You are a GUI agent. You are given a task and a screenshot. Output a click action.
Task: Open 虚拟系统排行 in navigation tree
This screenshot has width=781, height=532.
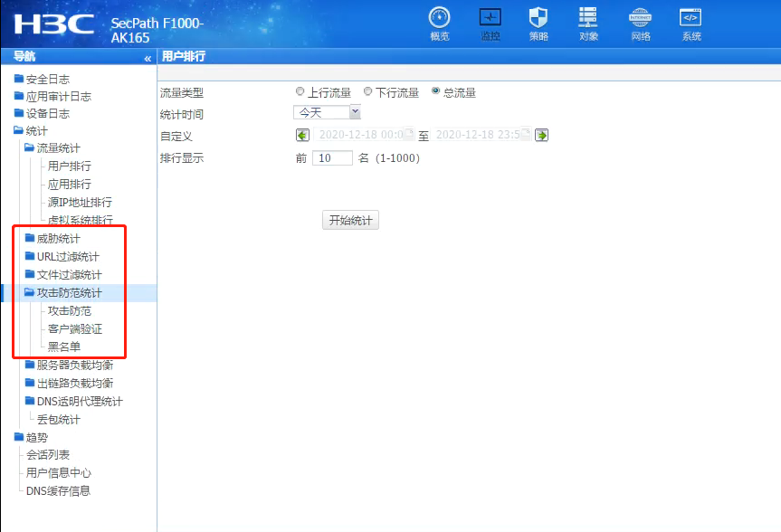point(81,220)
